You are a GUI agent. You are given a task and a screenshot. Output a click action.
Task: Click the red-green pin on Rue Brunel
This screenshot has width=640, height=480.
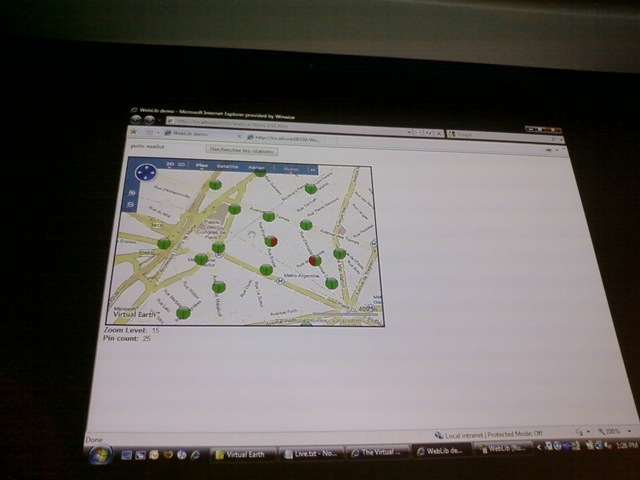[x=271, y=241]
